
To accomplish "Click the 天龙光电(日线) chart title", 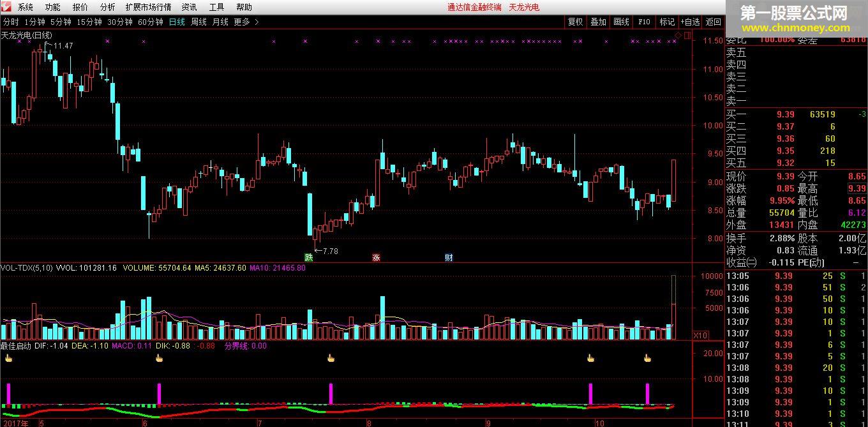I will pyautogui.click(x=27, y=35).
